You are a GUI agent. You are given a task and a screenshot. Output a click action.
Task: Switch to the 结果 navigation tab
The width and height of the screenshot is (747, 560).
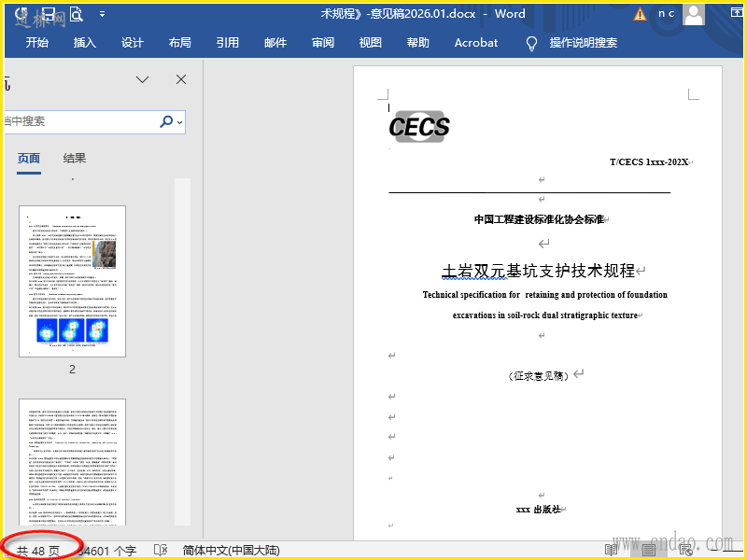75,159
